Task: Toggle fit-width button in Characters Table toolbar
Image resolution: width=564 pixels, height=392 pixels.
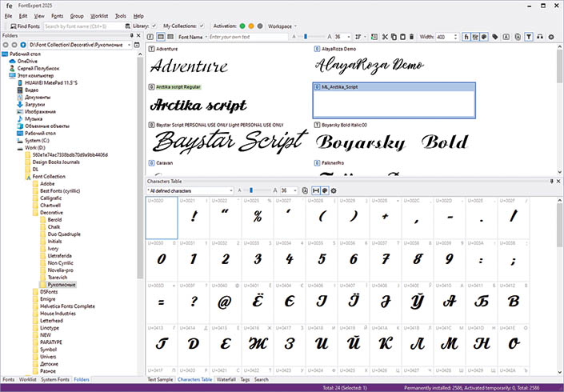Action: 316,191
